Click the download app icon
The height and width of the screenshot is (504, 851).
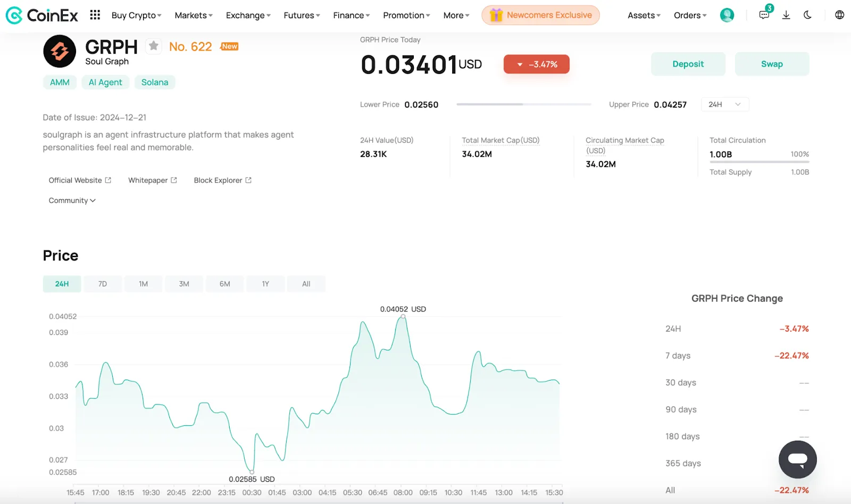click(786, 15)
